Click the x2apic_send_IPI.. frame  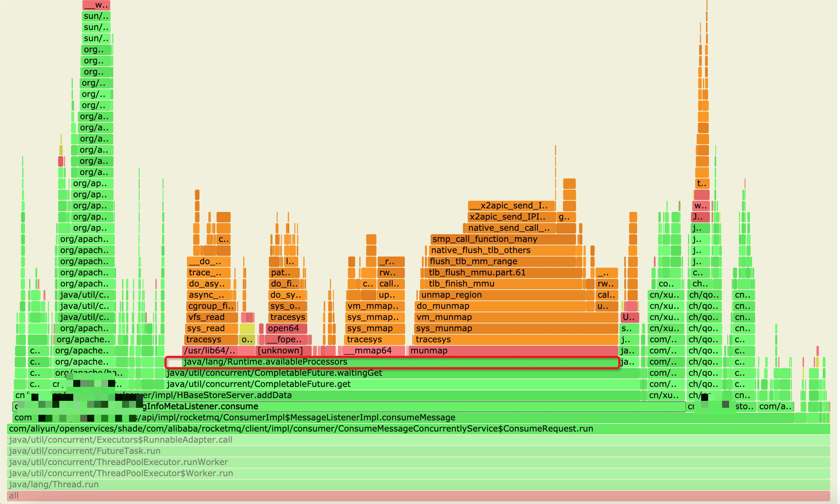[511, 217]
